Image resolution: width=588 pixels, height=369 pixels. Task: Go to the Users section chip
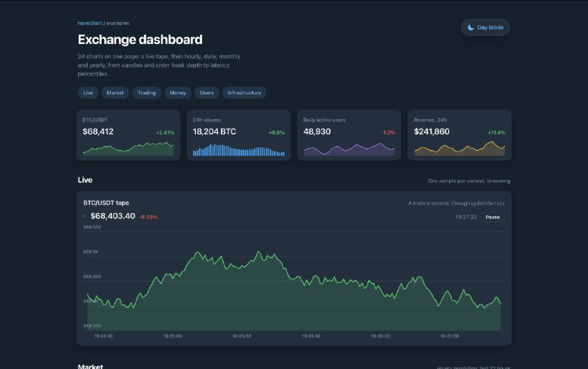click(207, 93)
